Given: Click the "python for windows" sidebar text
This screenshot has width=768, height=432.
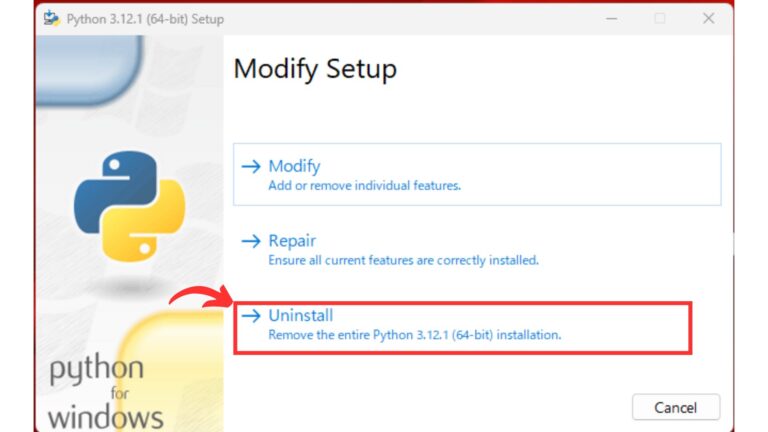Looking at the screenshot, I should [x=106, y=393].
